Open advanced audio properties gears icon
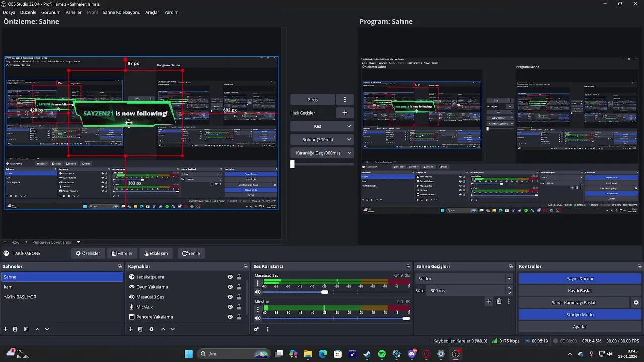The image size is (644, 362). coord(256,329)
